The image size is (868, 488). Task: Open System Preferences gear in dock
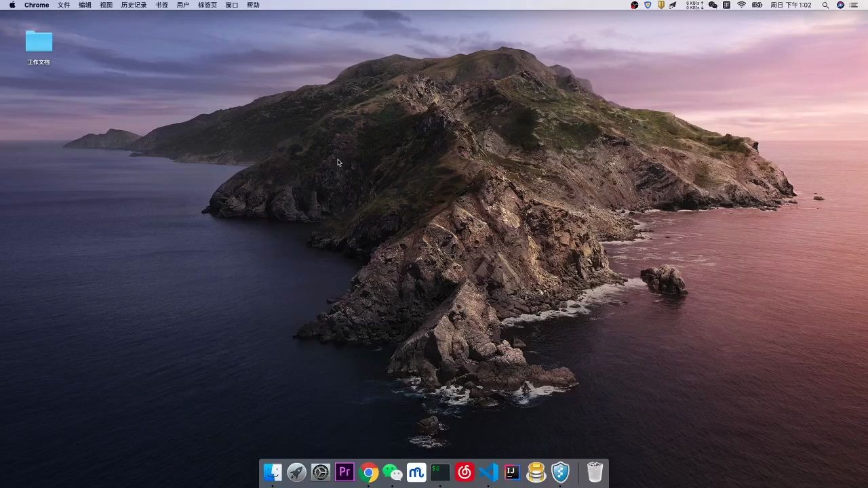click(x=321, y=472)
